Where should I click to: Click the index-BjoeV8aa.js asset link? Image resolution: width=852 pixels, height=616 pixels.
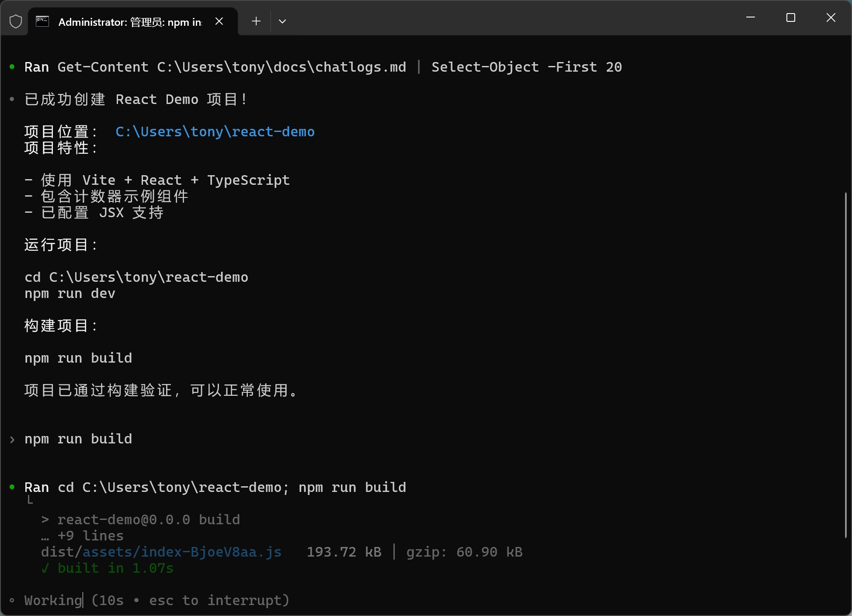[x=182, y=552]
